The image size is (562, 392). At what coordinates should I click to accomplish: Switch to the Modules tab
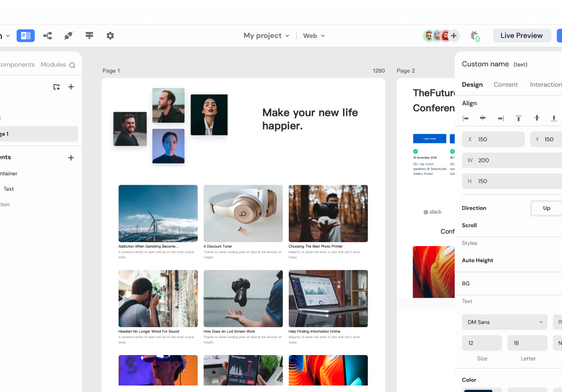click(x=53, y=64)
